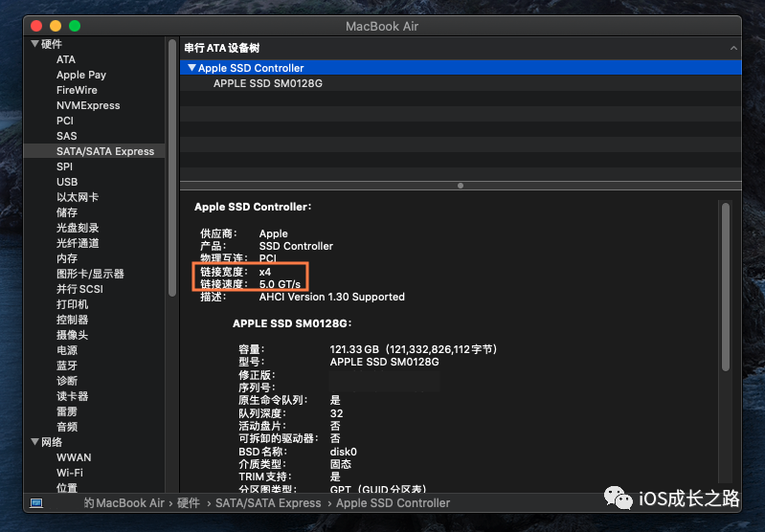The image size is (765, 532).
Task: Open FireWire hardware category
Action: pyautogui.click(x=77, y=90)
